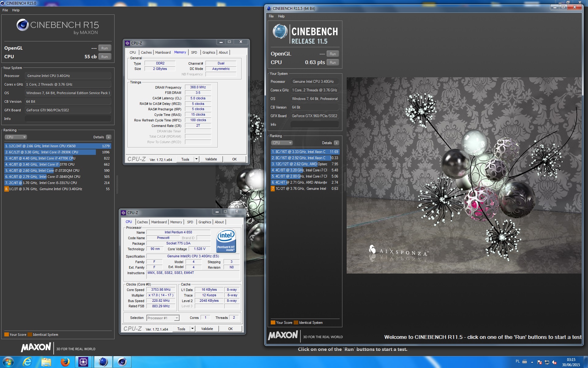Click Validate in upper CPU-Z window
This screenshot has width=588, height=368.
(x=211, y=159)
